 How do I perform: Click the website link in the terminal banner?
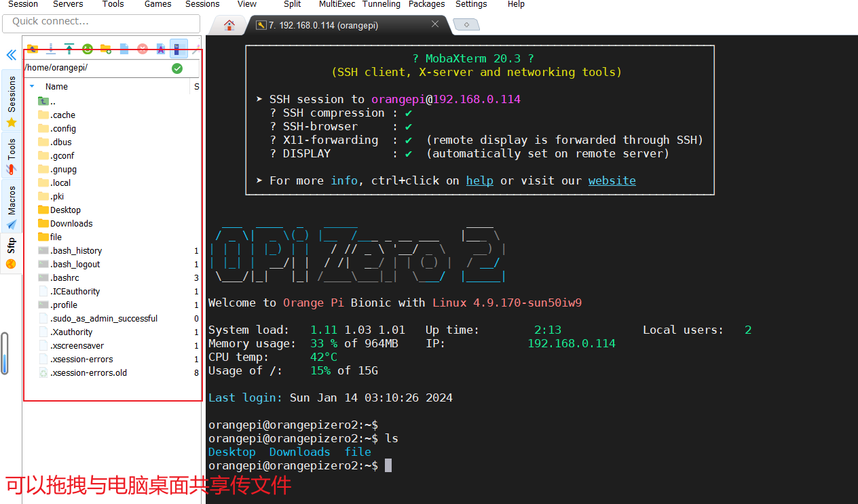(612, 180)
